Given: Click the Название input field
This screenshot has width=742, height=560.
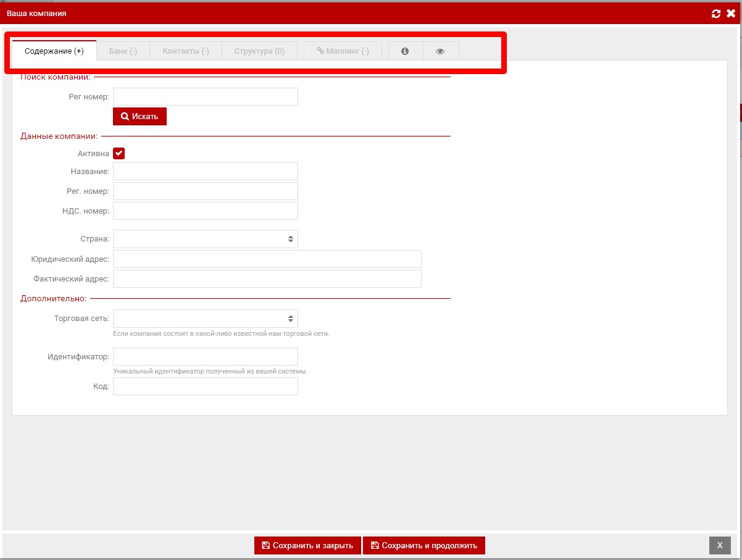Looking at the screenshot, I should tap(205, 172).
